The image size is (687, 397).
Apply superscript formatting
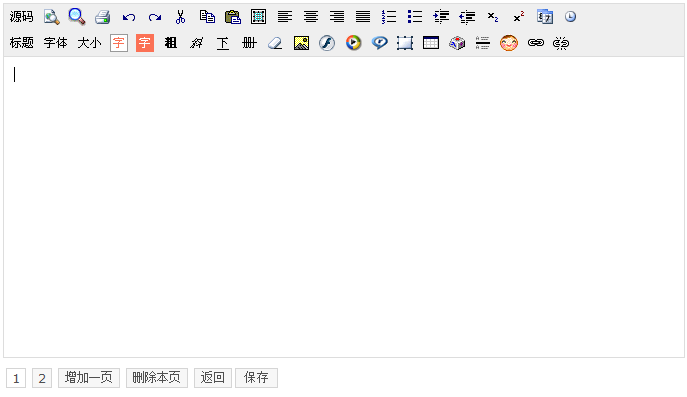pyautogui.click(x=519, y=17)
